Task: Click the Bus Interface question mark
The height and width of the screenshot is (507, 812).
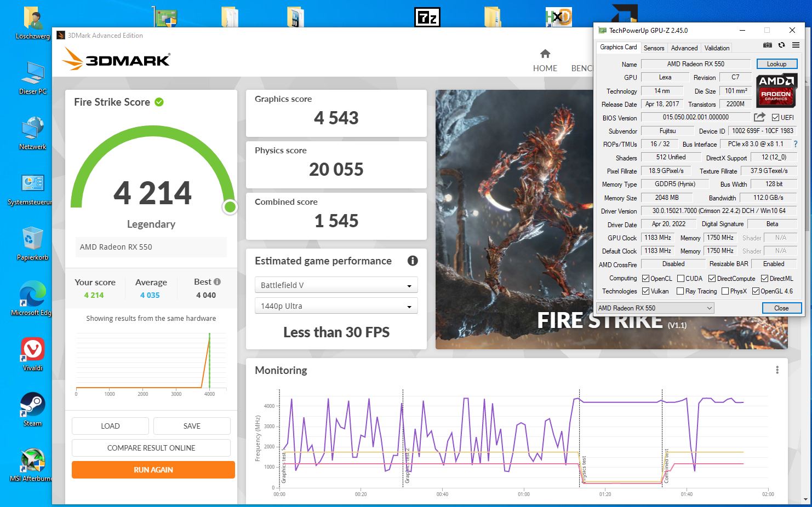Action: pos(796,144)
